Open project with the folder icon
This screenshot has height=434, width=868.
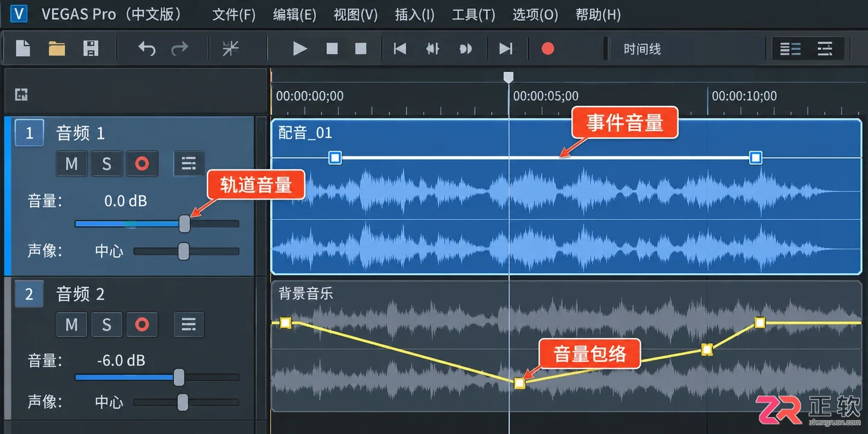pyautogui.click(x=57, y=48)
